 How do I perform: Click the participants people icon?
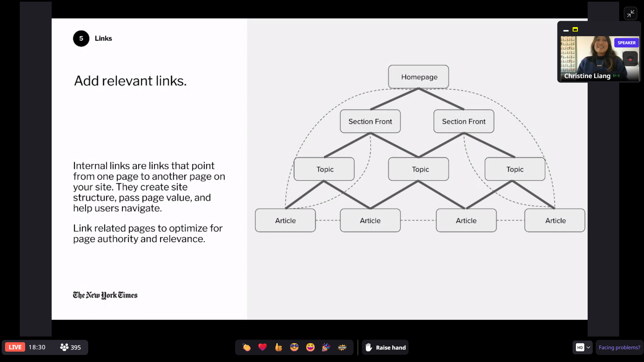click(64, 347)
